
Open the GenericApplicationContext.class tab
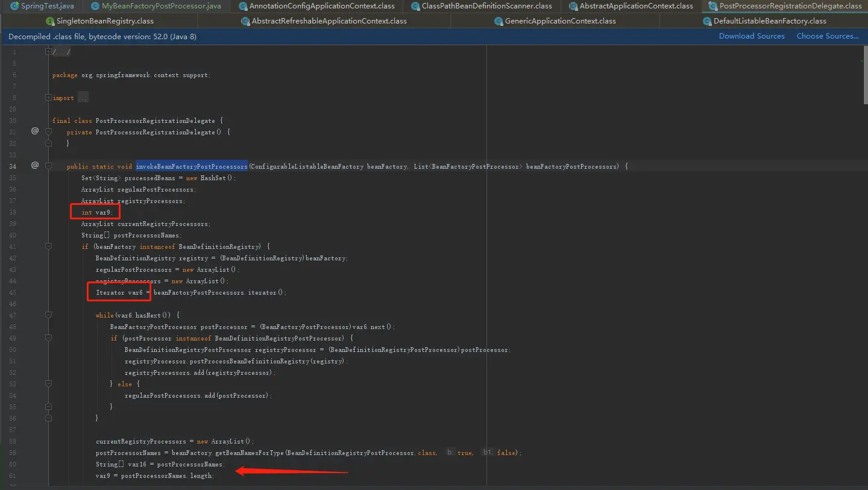(x=555, y=21)
